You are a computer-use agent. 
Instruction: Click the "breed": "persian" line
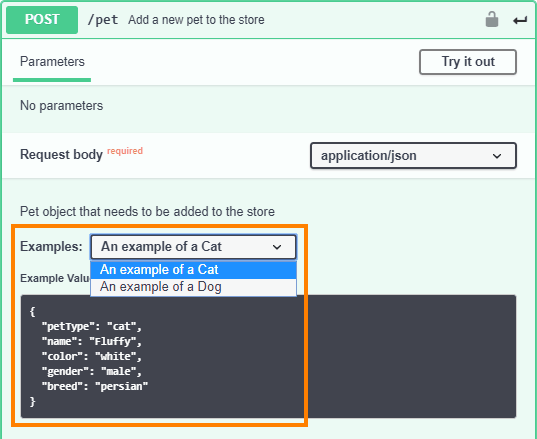(x=95, y=387)
